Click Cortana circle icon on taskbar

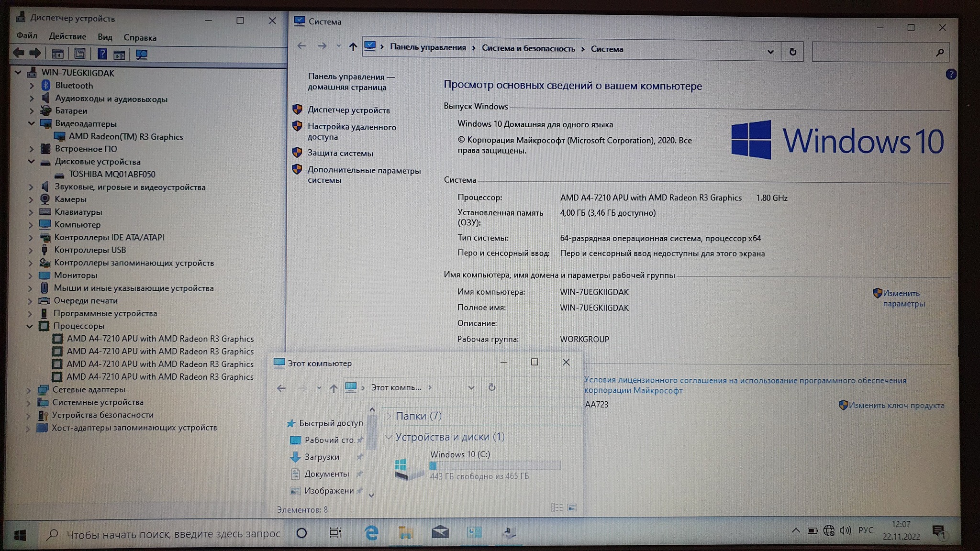point(301,533)
